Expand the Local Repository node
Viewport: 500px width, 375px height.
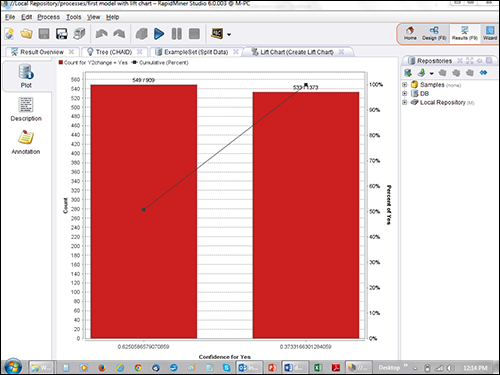click(405, 102)
